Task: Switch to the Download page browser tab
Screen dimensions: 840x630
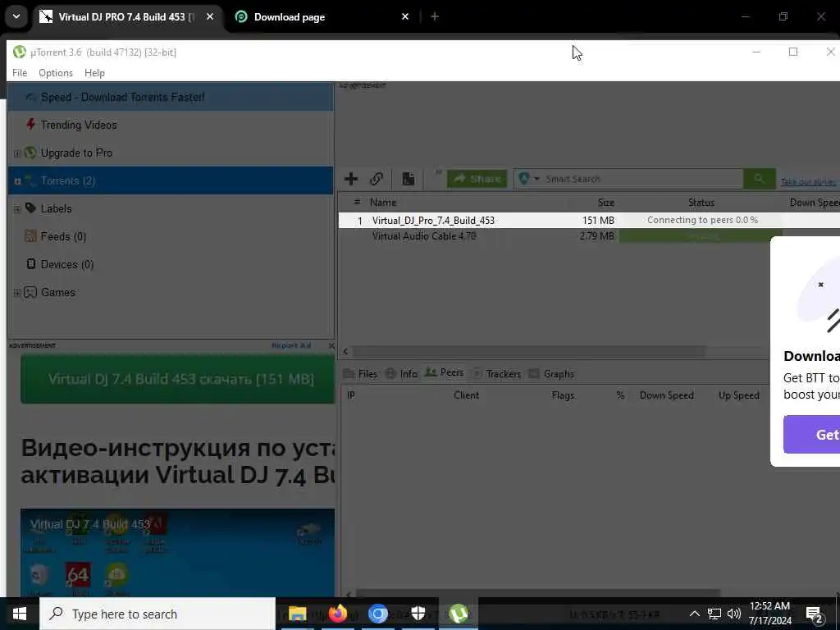Action: [322, 16]
